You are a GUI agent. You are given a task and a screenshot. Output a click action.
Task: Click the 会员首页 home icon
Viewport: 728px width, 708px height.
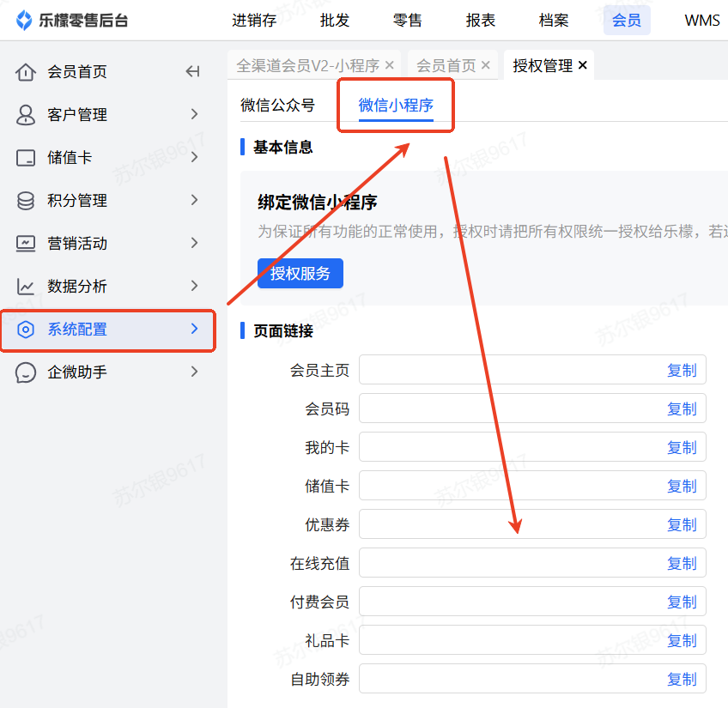pos(26,72)
